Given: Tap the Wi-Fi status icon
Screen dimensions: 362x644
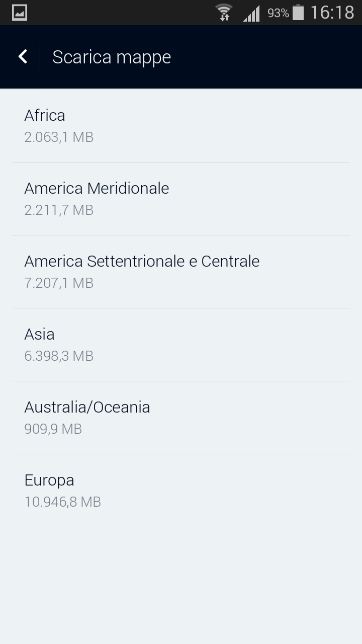Looking at the screenshot, I should (224, 13).
